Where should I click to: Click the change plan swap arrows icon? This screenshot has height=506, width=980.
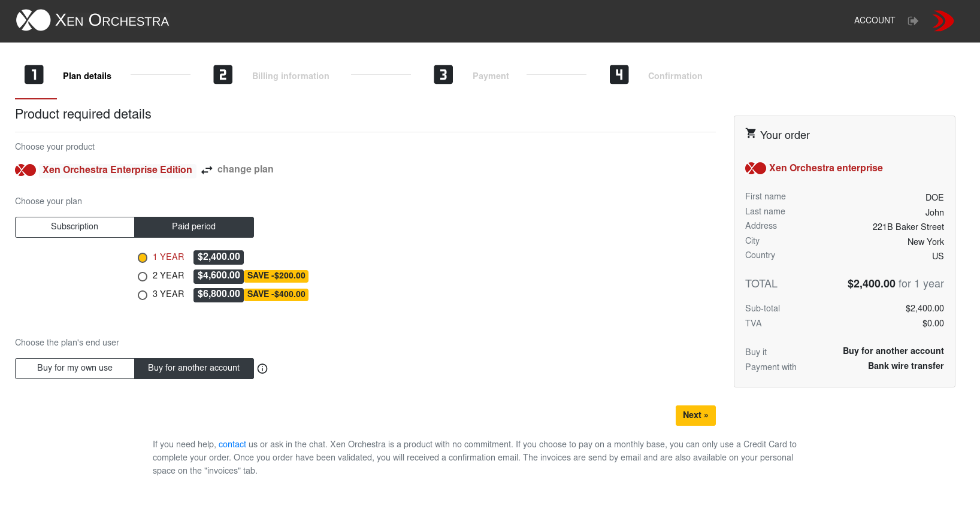tap(207, 170)
